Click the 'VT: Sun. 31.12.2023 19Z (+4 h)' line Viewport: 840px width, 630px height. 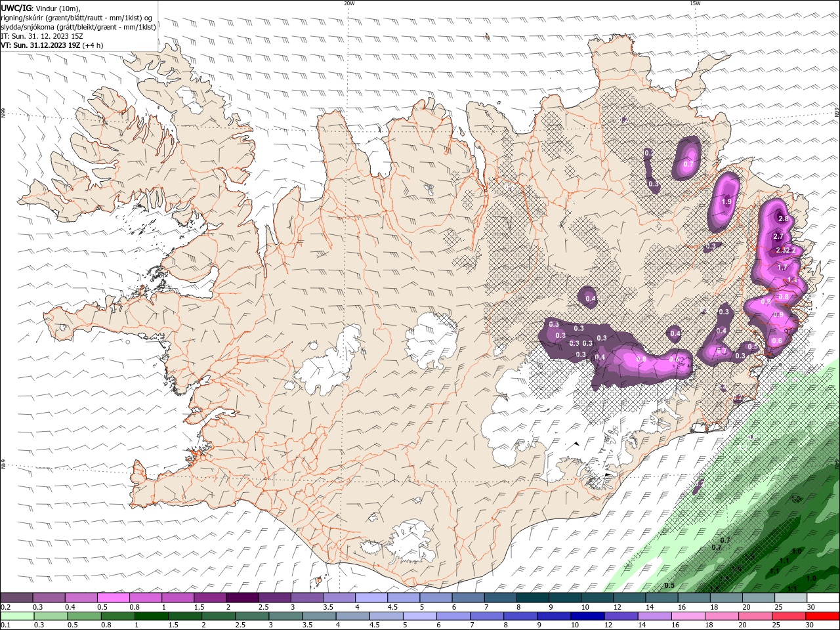pos(52,45)
